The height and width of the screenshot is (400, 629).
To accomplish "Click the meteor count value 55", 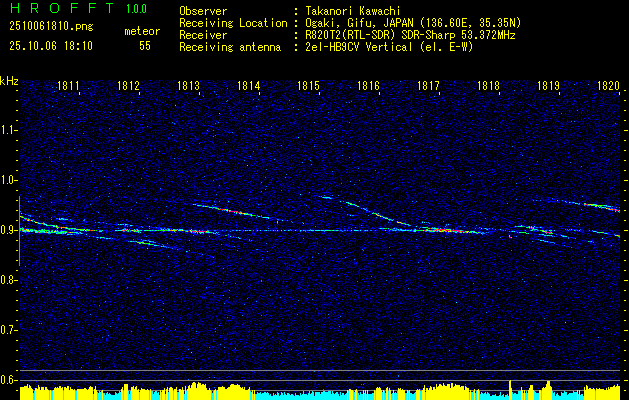I will [145, 46].
